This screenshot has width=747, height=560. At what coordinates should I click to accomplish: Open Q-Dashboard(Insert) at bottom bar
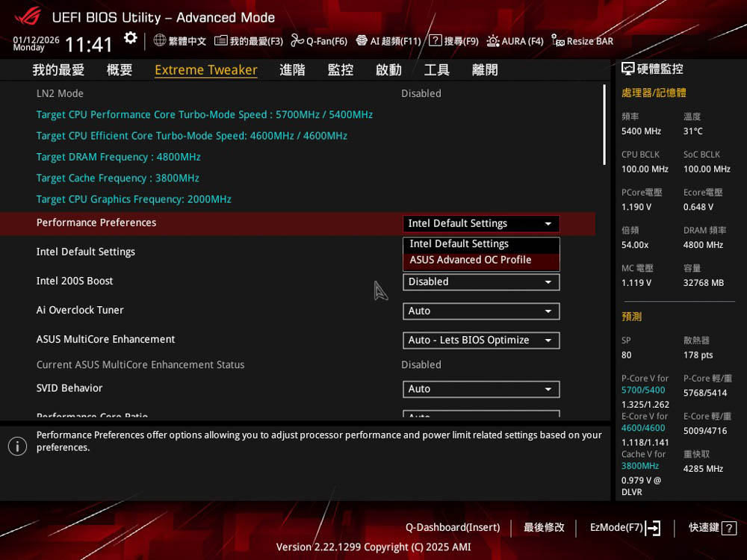pyautogui.click(x=453, y=527)
